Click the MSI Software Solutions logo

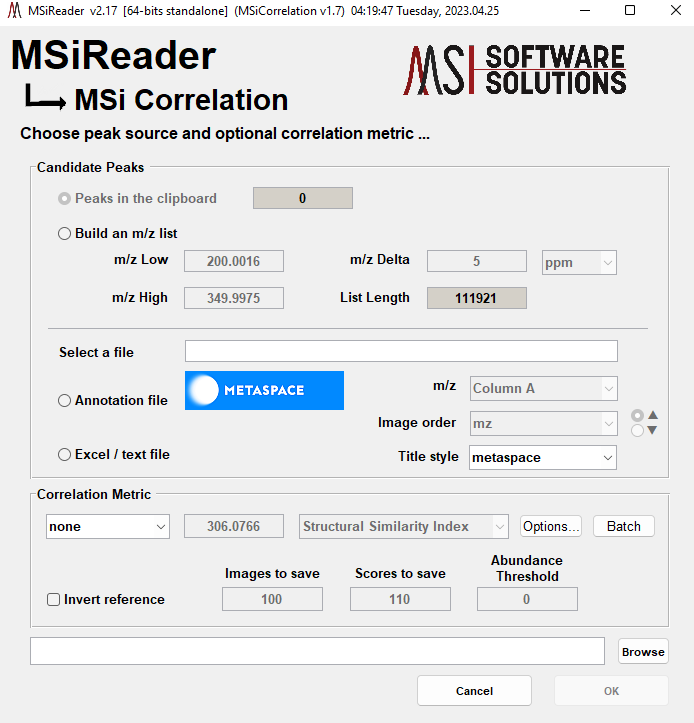[515, 70]
